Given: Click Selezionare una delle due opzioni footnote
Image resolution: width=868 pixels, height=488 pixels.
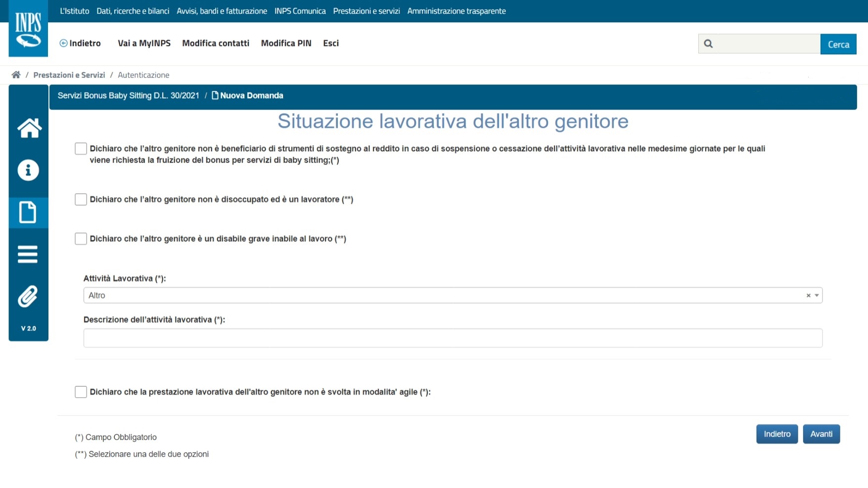Looking at the screenshot, I should coord(142,454).
